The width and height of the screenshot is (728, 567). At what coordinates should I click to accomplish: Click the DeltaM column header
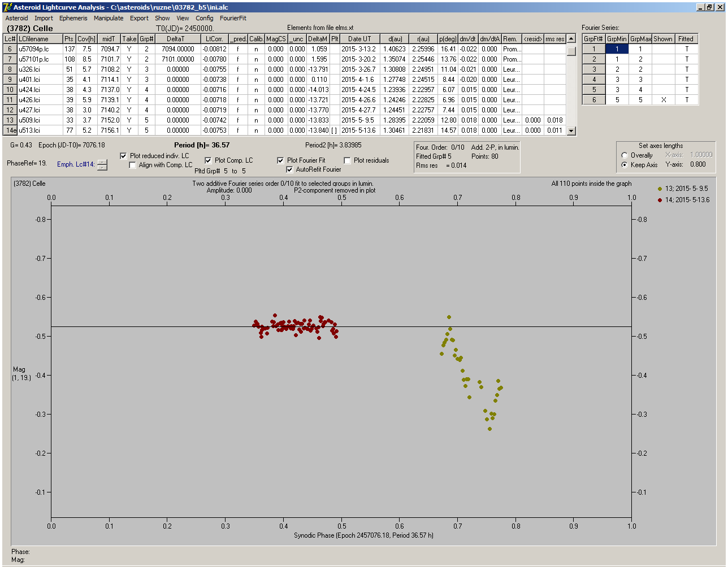click(318, 39)
